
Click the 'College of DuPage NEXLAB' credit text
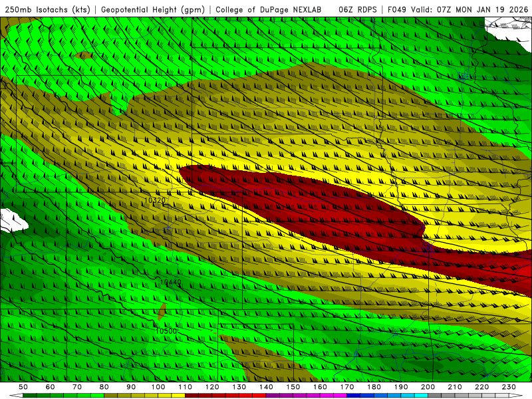tap(269, 9)
